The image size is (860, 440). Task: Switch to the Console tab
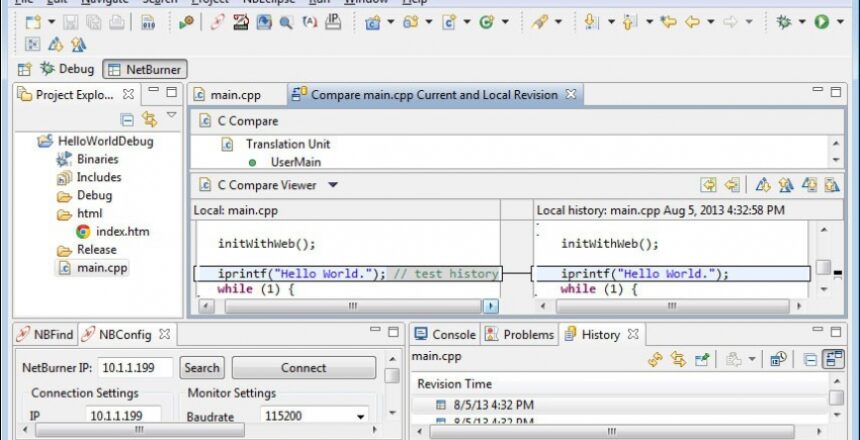click(x=445, y=335)
